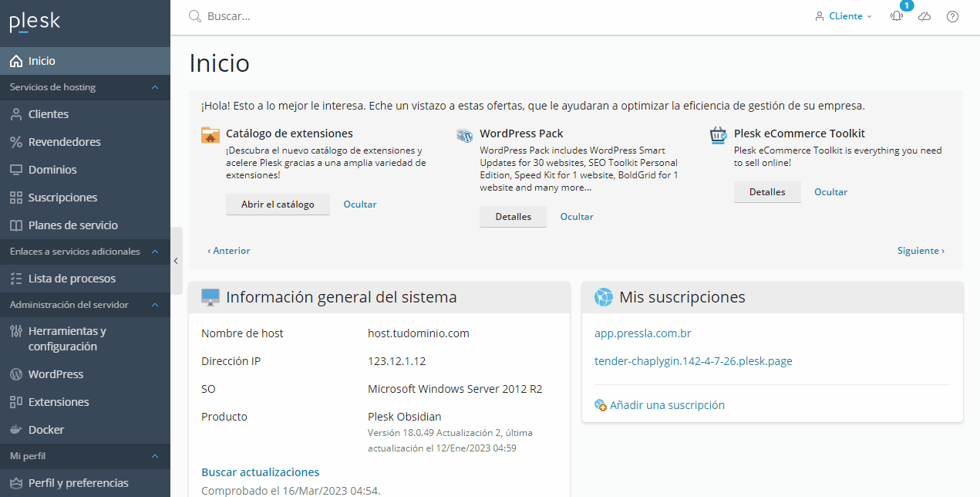The image size is (980, 497).
Task: Open Suscripciones in the sidebar menu
Action: [x=85, y=198]
